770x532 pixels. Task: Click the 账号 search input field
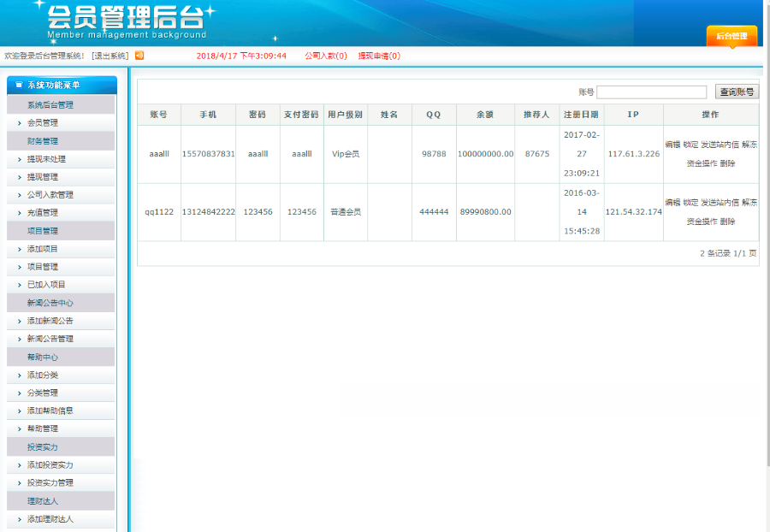[x=651, y=92]
